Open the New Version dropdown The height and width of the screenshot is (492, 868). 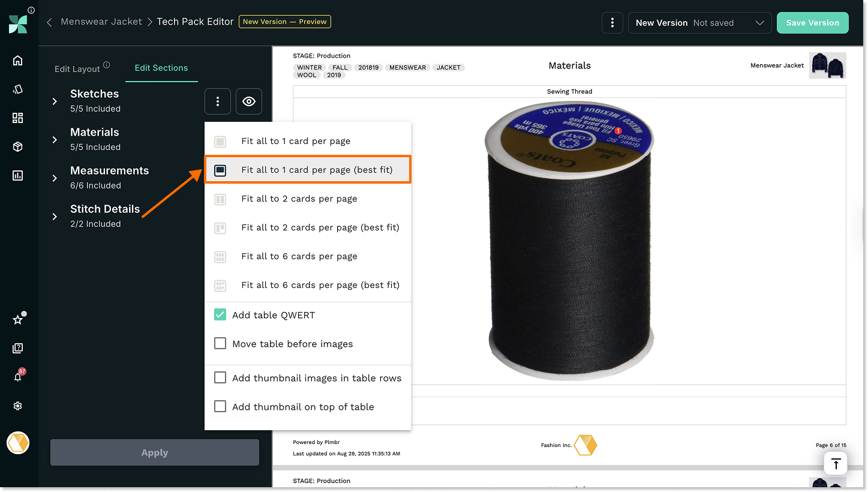[699, 23]
